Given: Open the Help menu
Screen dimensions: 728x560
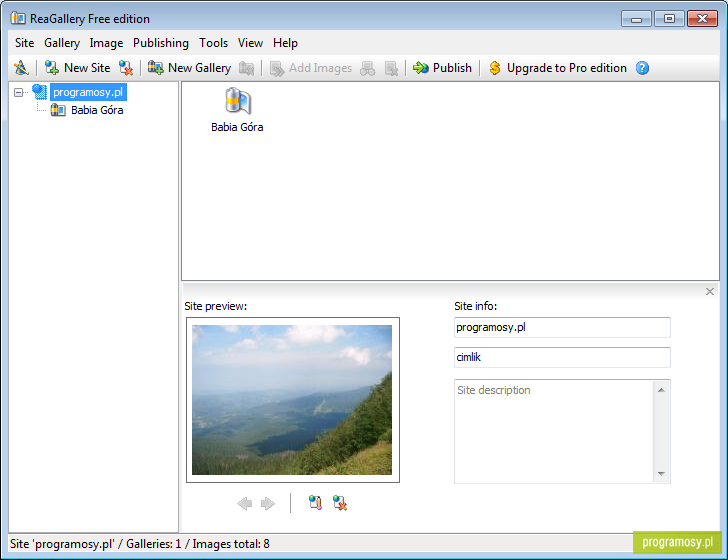Looking at the screenshot, I should pos(285,43).
